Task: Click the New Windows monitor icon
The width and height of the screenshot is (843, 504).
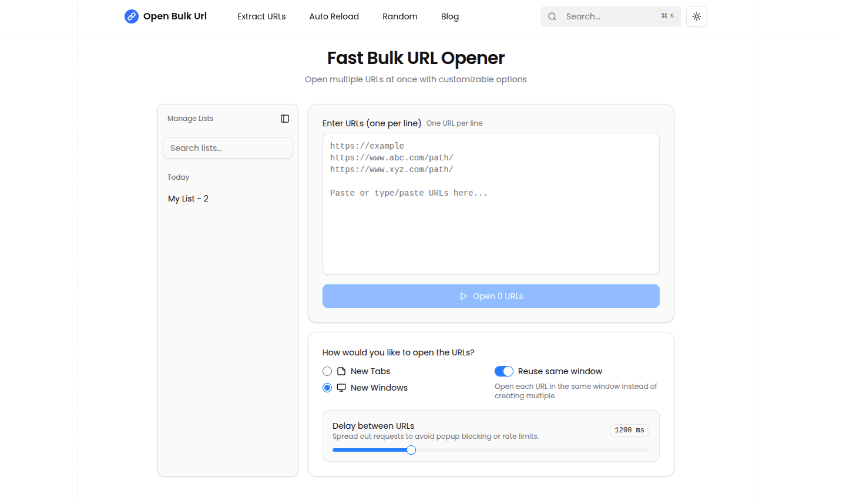Action: coord(341,387)
